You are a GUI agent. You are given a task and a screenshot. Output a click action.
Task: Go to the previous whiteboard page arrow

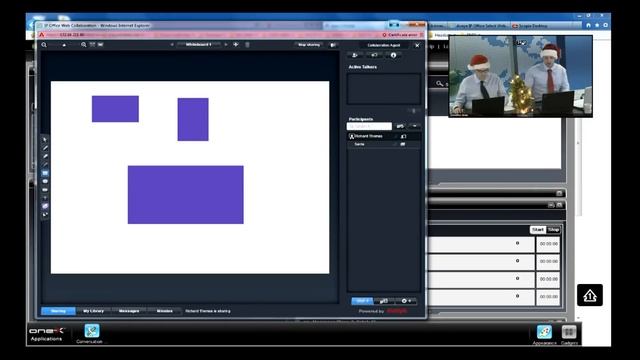172,44
